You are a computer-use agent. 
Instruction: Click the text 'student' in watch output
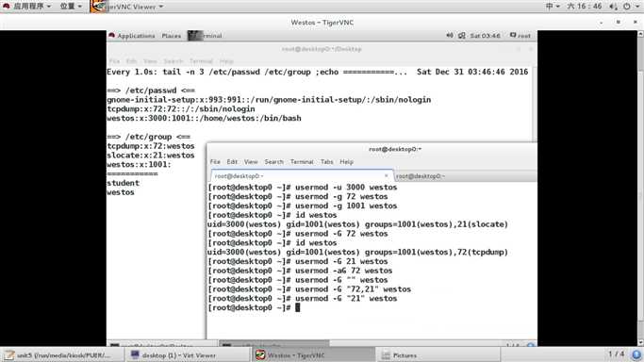(124, 183)
